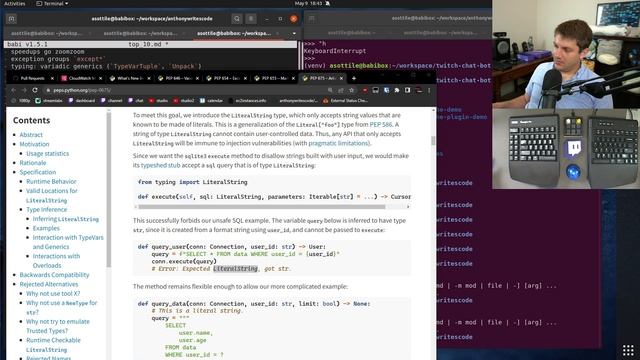Go back with the browser back arrow
Viewport: 640px width, 360px height.
click(13, 90)
